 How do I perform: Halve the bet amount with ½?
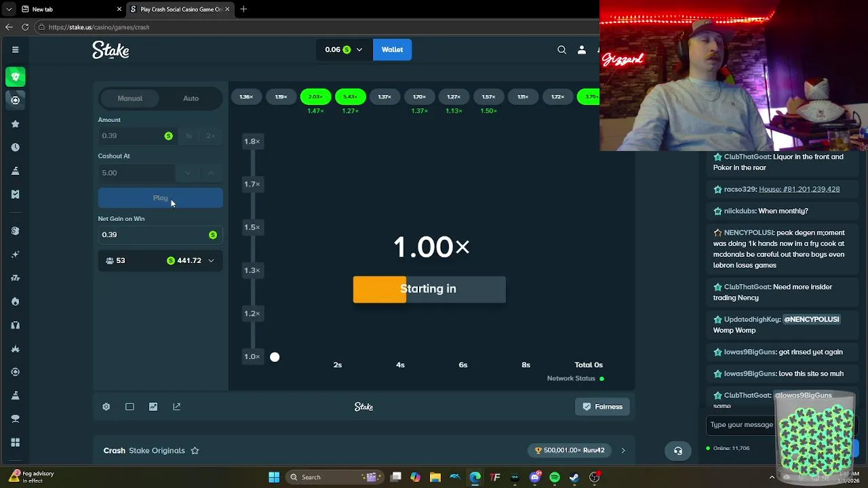tap(189, 136)
